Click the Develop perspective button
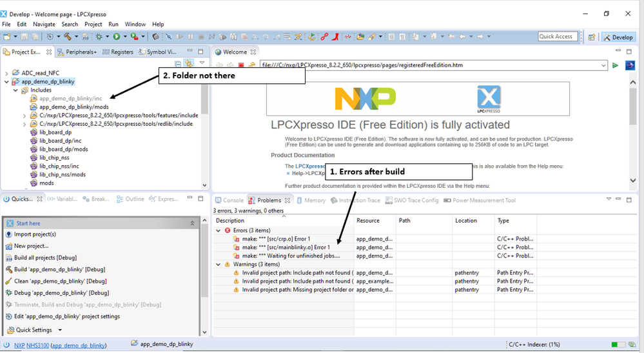 [x=618, y=37]
